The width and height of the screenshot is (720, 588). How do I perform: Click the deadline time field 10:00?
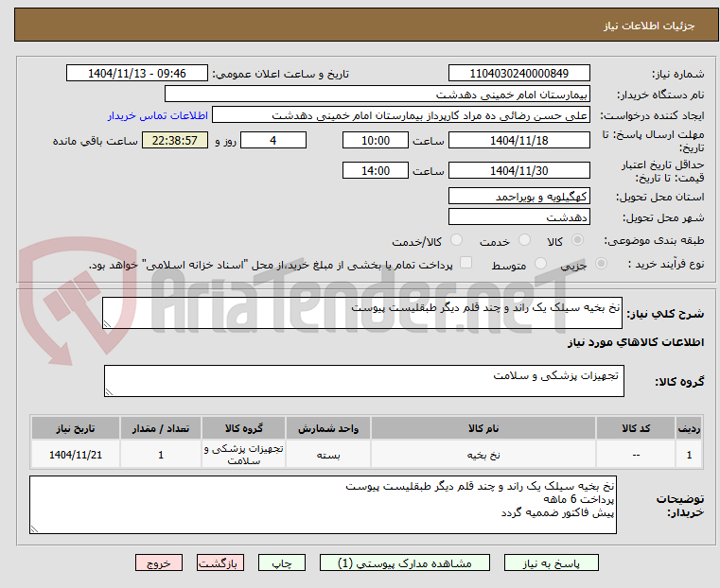click(376, 140)
